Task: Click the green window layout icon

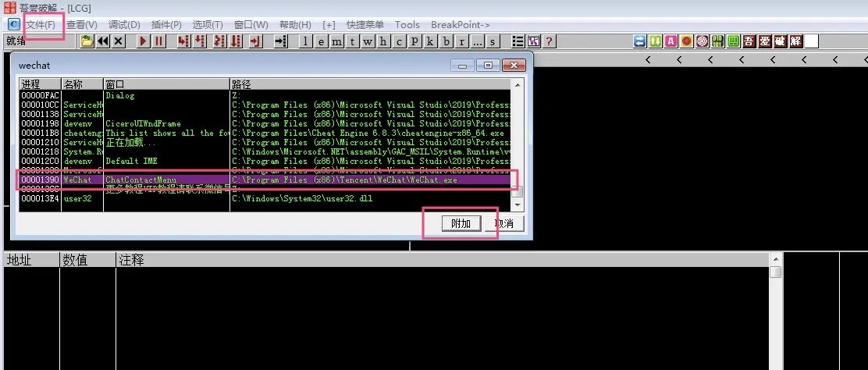Action: (734, 41)
